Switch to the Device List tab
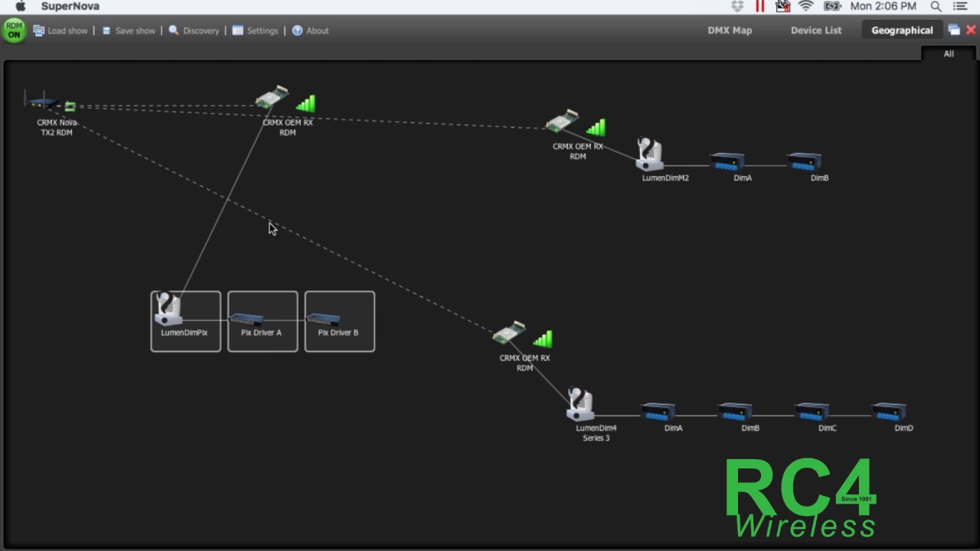 [x=816, y=31]
